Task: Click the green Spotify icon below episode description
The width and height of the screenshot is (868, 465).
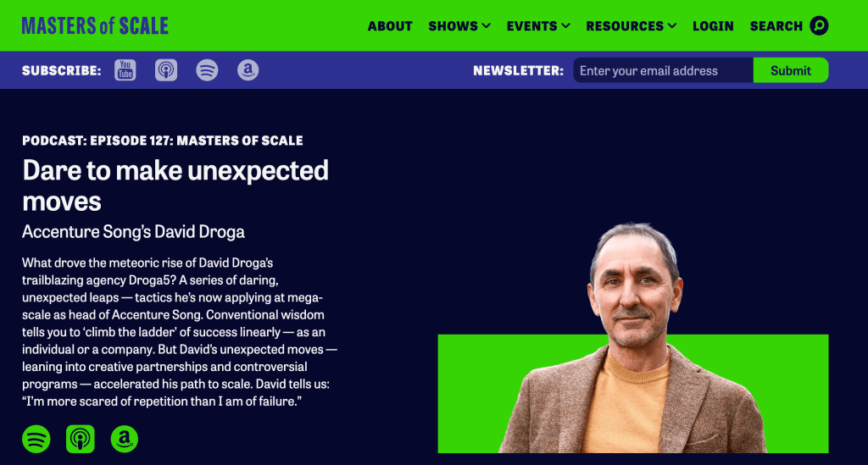Action: 36,439
